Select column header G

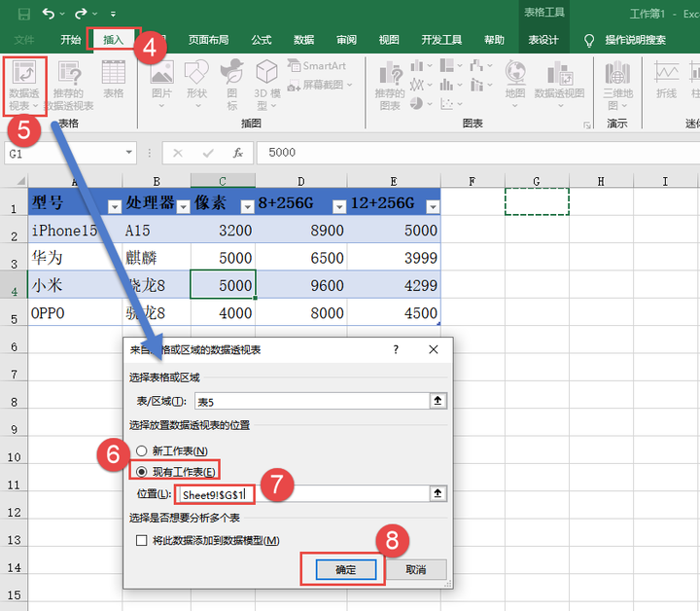click(537, 181)
